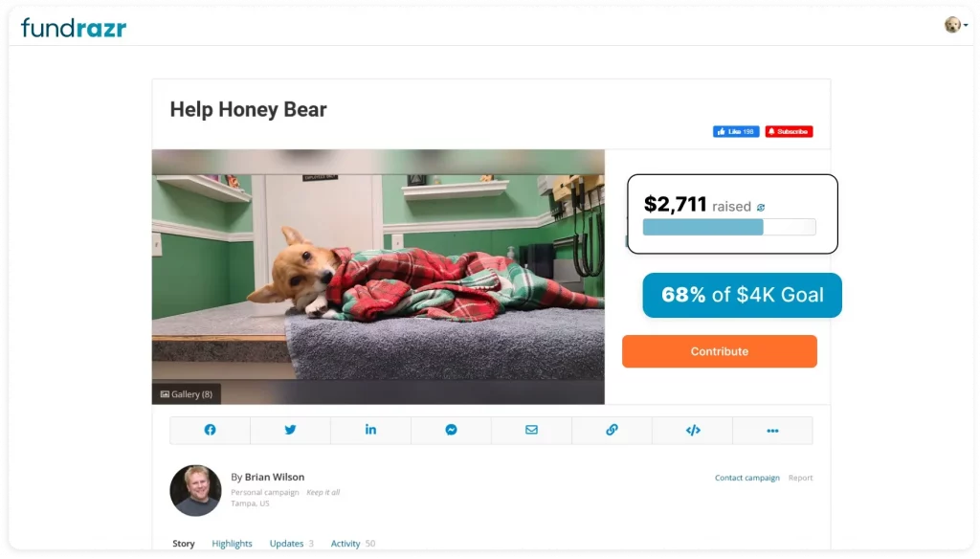The image size is (980, 559).
Task: Like the campaign on Facebook
Action: tap(735, 131)
